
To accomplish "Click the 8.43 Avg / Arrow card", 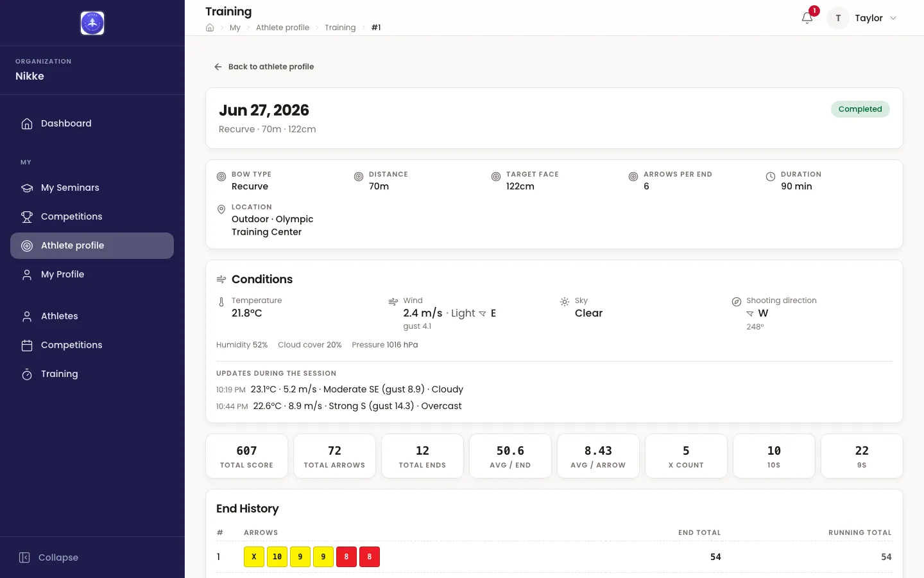I will pos(598,456).
